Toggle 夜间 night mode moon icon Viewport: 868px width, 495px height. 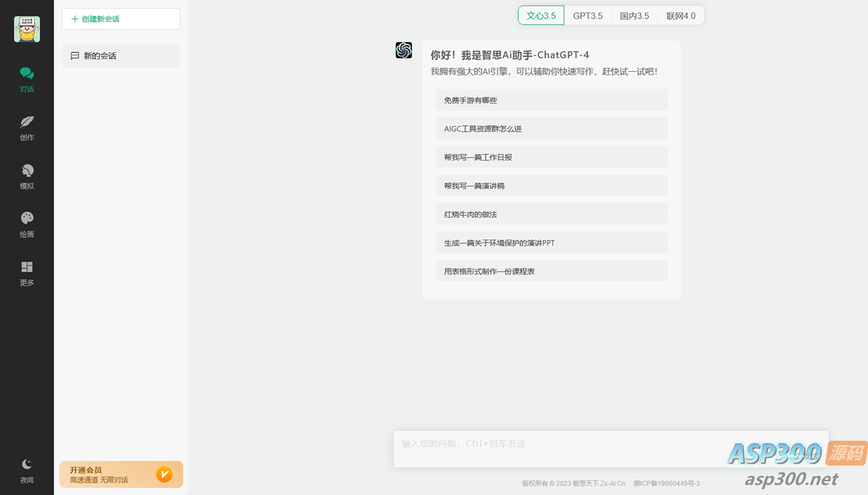click(27, 464)
